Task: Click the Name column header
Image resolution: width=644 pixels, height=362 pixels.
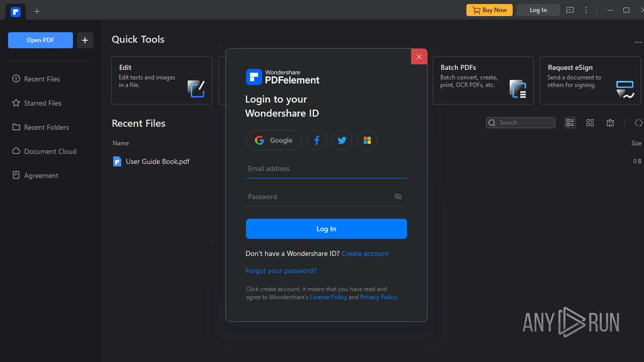Action: point(121,143)
